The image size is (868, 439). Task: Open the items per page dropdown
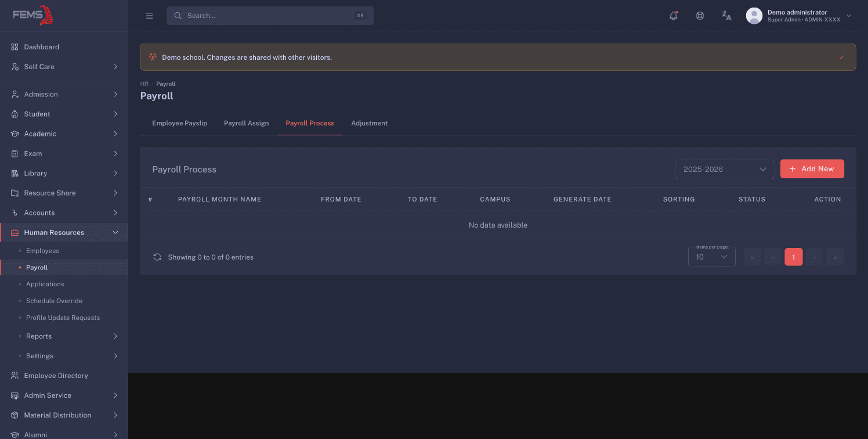pyautogui.click(x=712, y=257)
